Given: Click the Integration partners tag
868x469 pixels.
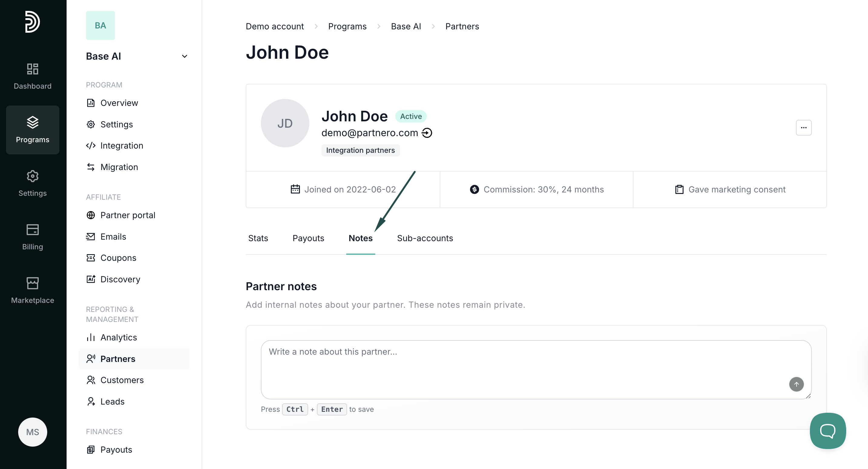Looking at the screenshot, I should pyautogui.click(x=360, y=150).
